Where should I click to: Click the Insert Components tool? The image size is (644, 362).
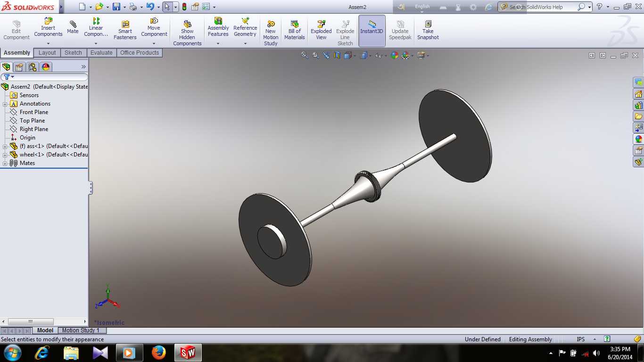[x=48, y=27]
